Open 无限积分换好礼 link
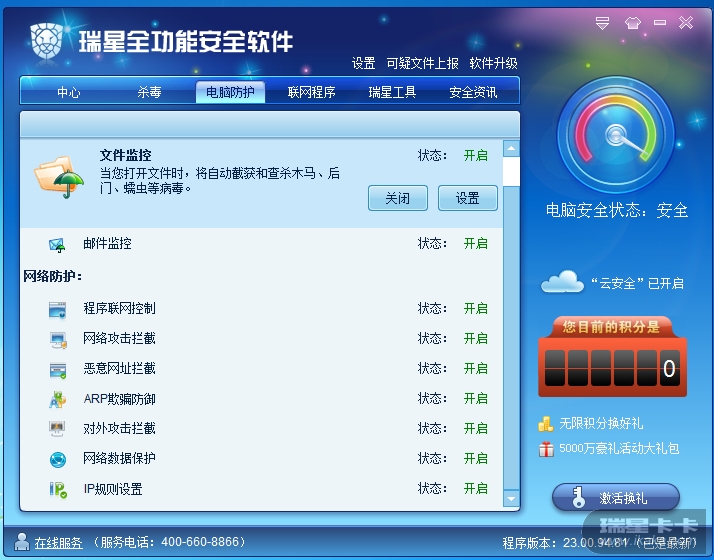 (x=601, y=423)
